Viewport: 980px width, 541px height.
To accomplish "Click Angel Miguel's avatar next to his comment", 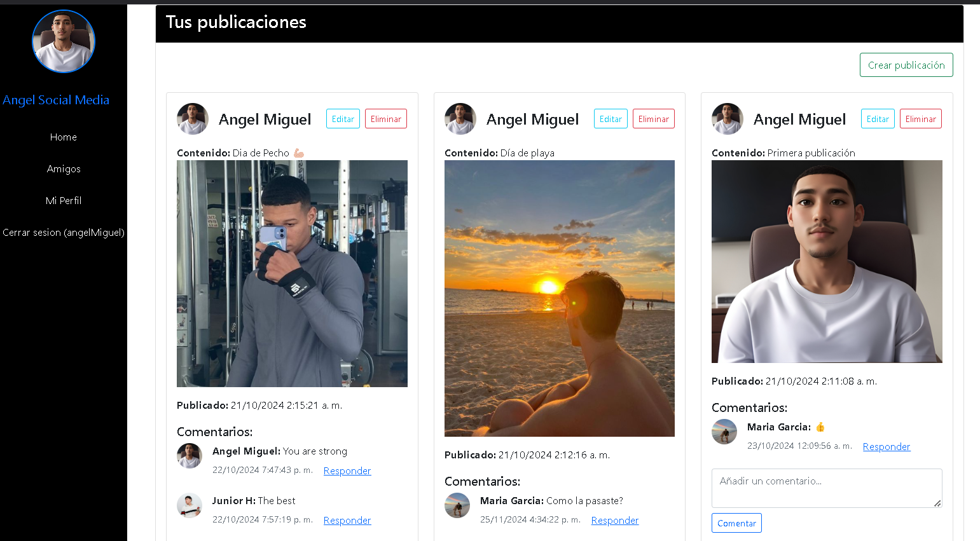I will pos(189,456).
